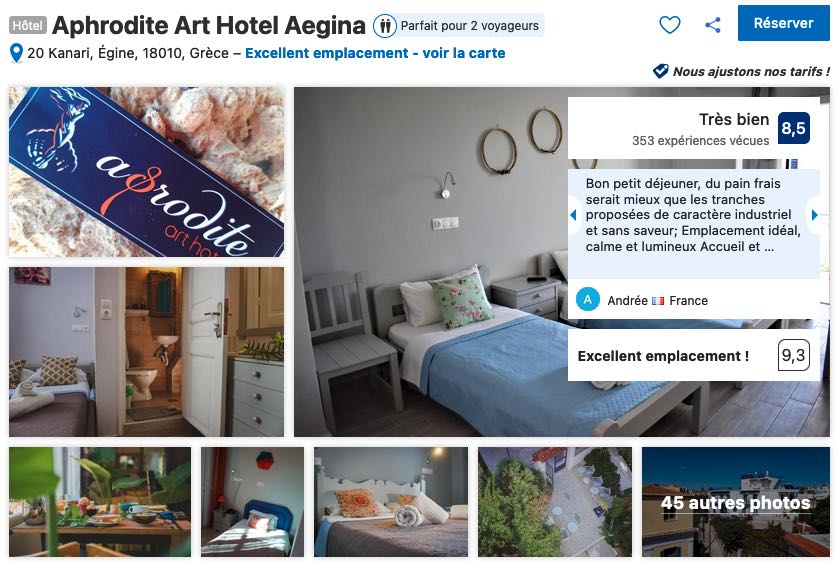Click 353 expériences vécues reviews text
Viewport: 838px width, 564px height.
click(x=700, y=141)
